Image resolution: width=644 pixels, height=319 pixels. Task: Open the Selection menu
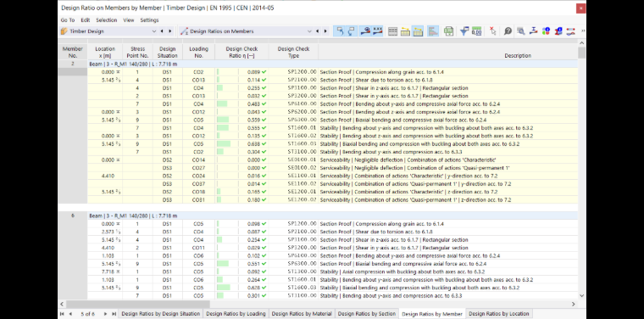pos(107,20)
